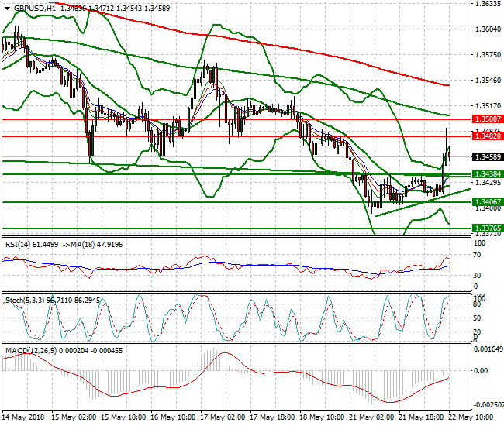This screenshot has height=426, width=504.
Task: Open the chart menu triangle beside GBPUSD,H1
Action: (7, 9)
